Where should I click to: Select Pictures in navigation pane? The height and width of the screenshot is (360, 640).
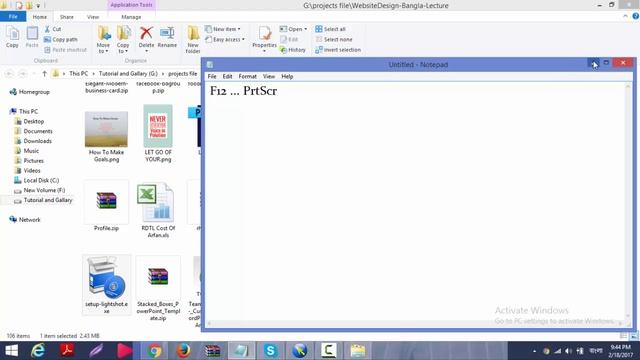29,160
